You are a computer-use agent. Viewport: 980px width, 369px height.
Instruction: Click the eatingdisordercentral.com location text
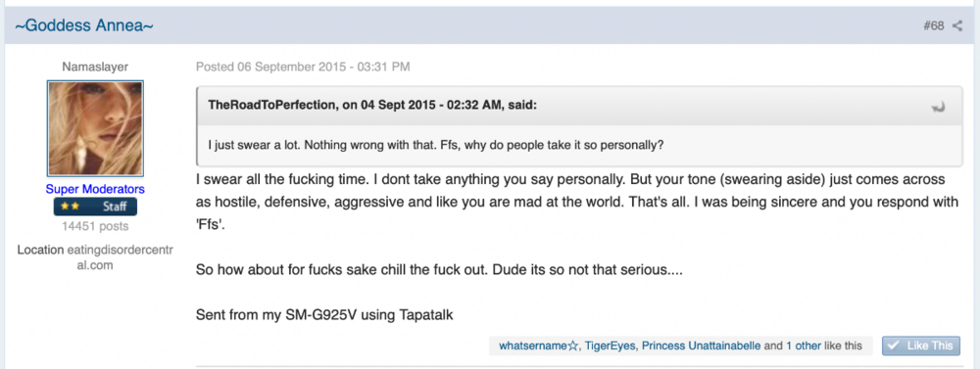[x=95, y=257]
